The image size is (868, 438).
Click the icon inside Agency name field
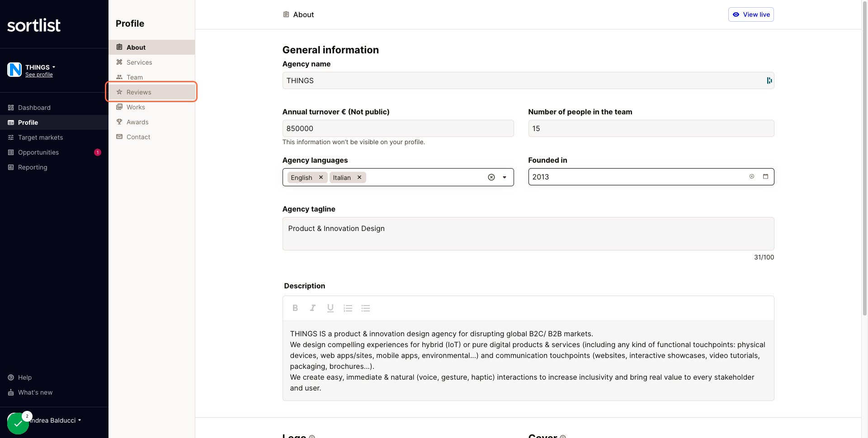769,80
